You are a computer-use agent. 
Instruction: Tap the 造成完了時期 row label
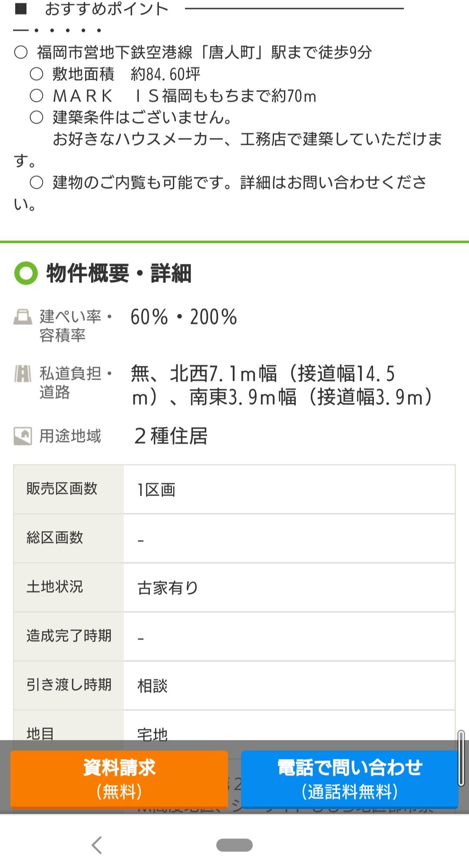click(69, 636)
